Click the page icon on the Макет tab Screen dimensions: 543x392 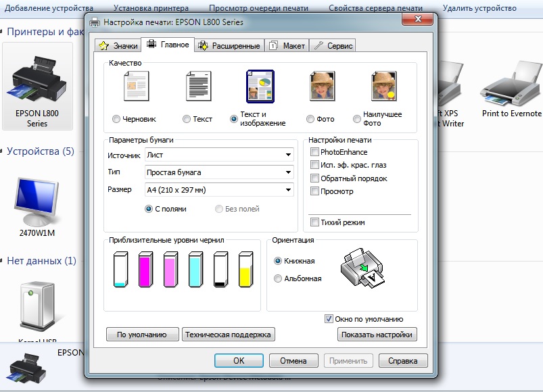(x=274, y=45)
